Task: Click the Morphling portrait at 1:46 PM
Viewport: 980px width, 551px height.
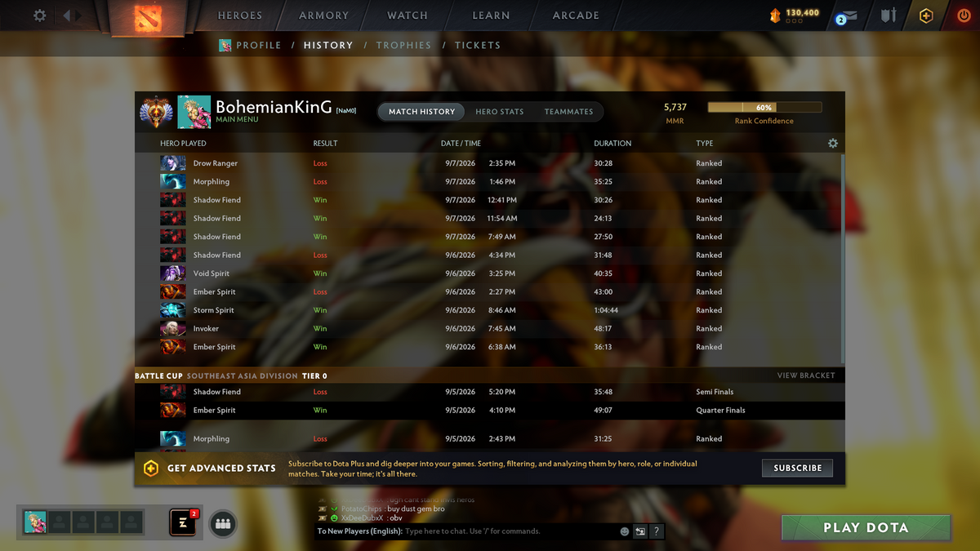Action: [173, 181]
